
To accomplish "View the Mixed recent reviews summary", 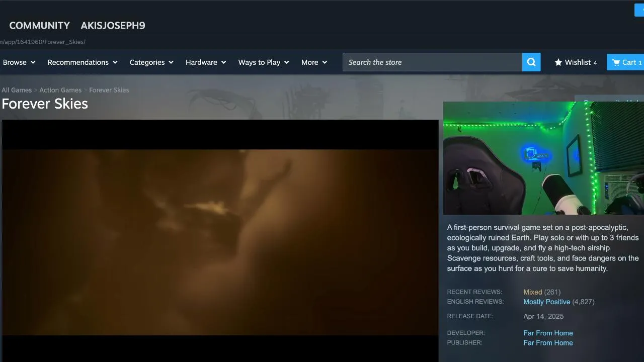I will tap(532, 292).
